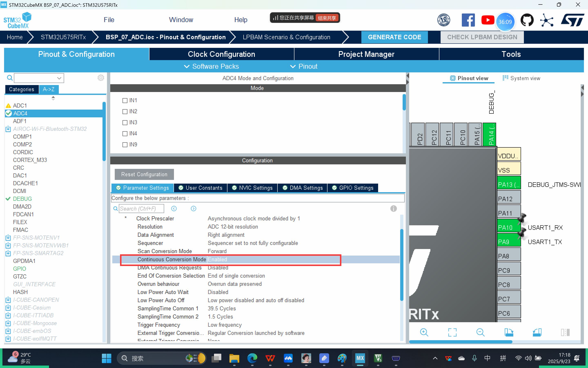Go to Home breadcrumb
Viewport: 588px width, 368px height.
coord(15,37)
